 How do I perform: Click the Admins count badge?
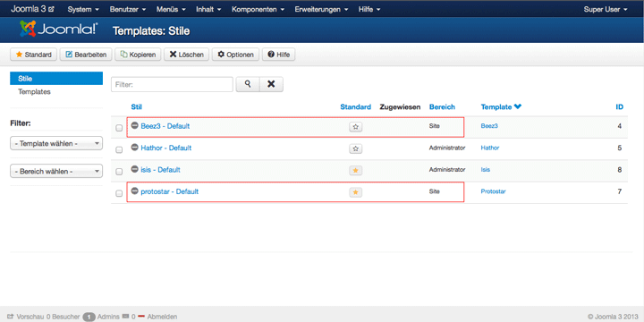coord(89,317)
